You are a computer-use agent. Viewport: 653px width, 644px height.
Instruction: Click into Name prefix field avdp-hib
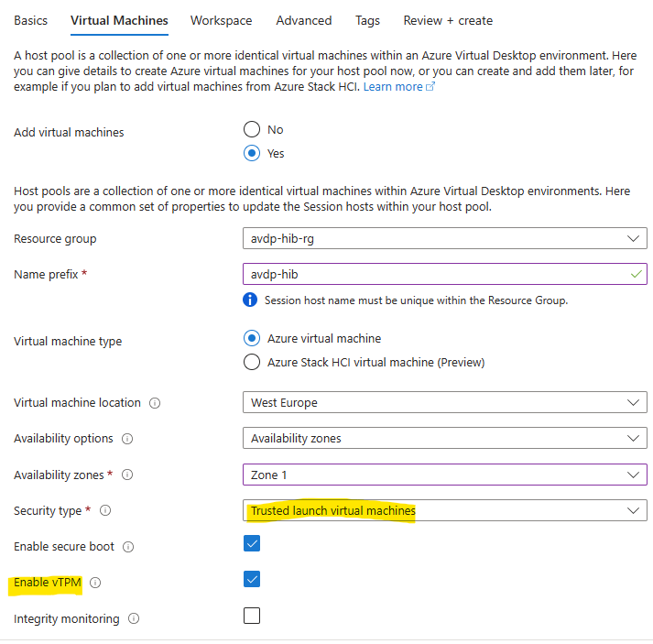[445, 274]
